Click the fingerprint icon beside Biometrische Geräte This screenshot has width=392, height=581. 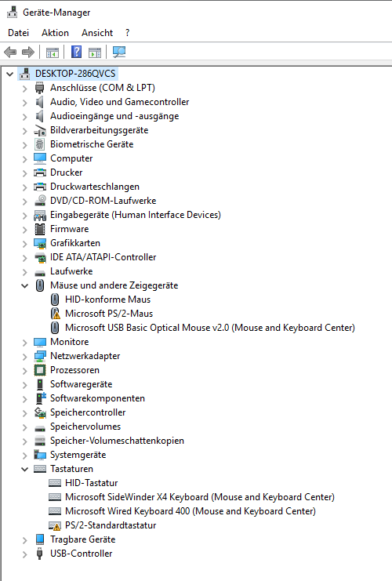(x=40, y=144)
